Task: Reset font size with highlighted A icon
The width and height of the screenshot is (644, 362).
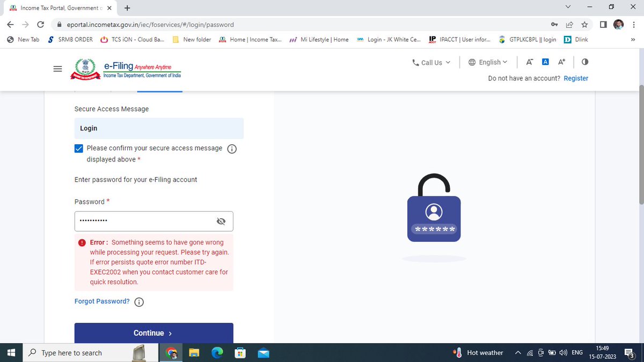Action: point(545,62)
